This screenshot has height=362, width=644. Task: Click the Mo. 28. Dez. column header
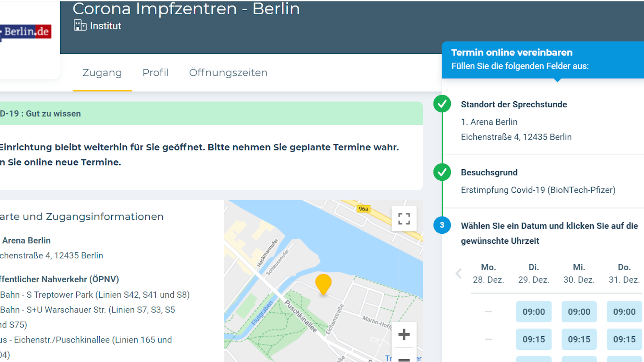coord(488,273)
